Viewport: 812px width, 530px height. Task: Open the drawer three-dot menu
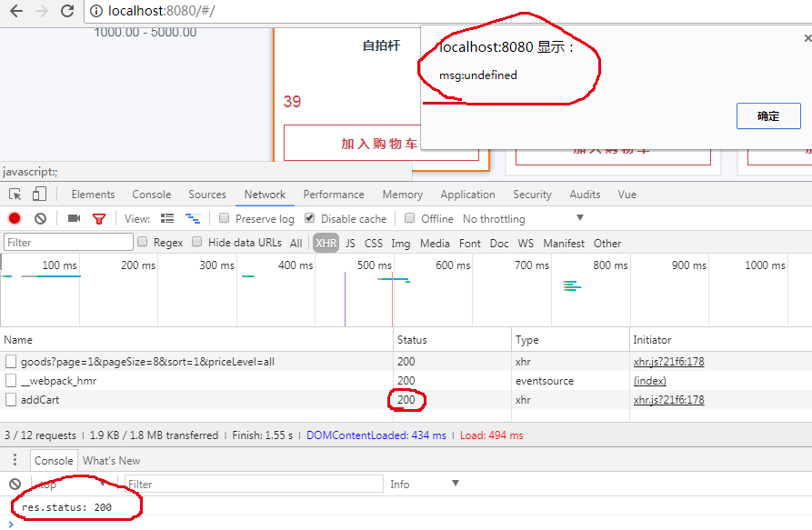[15, 461]
